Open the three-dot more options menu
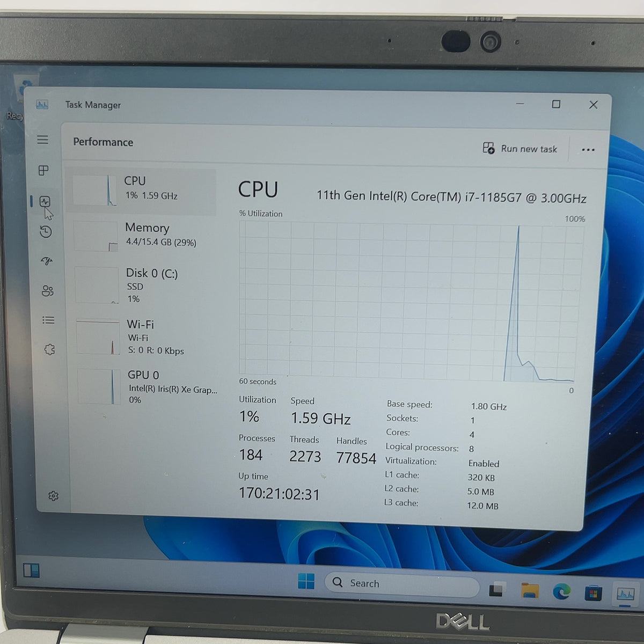644x644 pixels. [588, 150]
